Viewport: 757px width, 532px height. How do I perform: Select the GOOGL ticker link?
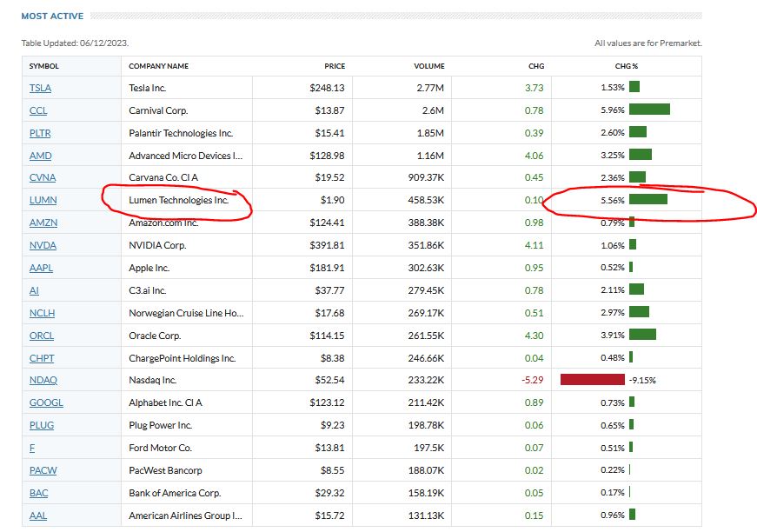pos(46,402)
